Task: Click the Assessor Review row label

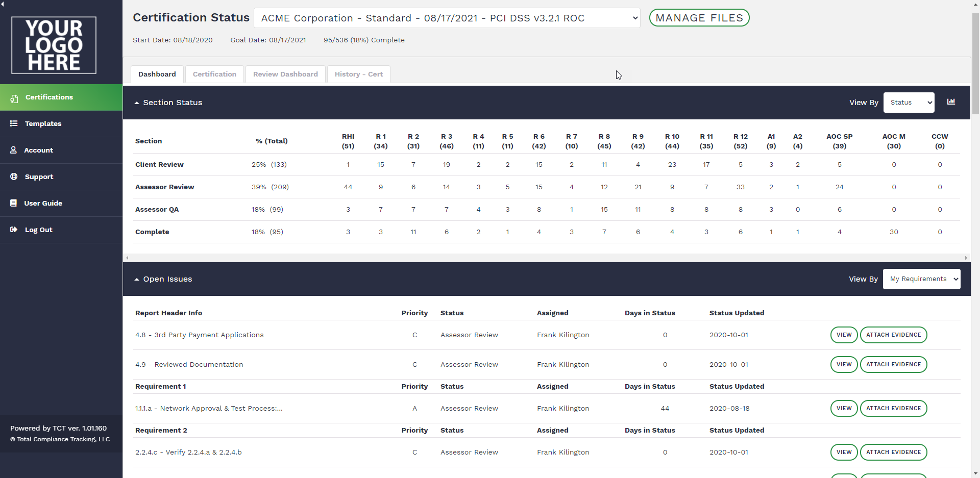Action: click(164, 187)
